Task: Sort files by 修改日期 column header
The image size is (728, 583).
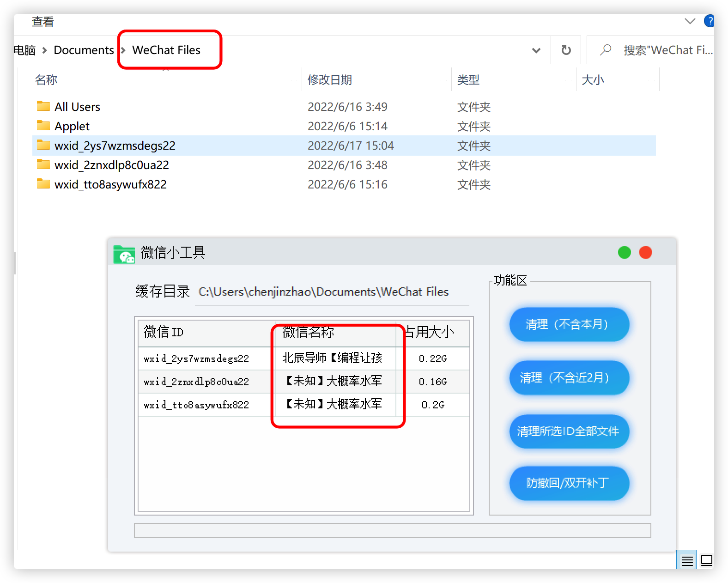Action: 330,79
